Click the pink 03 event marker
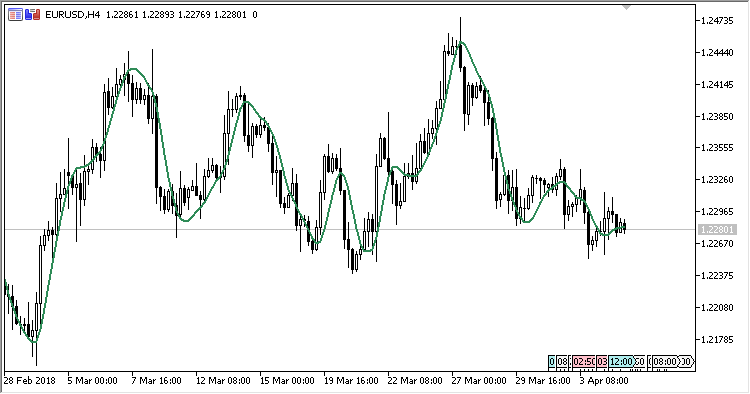Screen dimensions: 750x394 [x=602, y=361]
